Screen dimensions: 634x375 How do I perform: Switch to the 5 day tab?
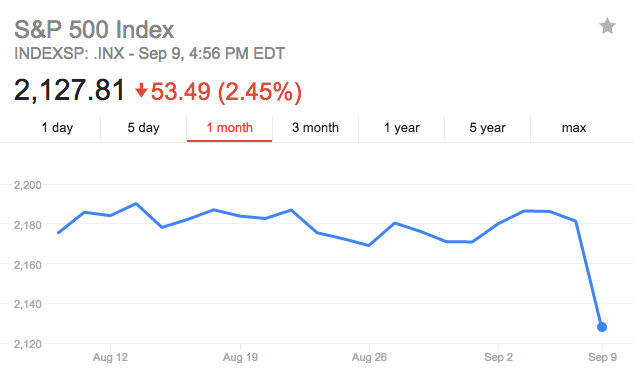pyautogui.click(x=144, y=128)
